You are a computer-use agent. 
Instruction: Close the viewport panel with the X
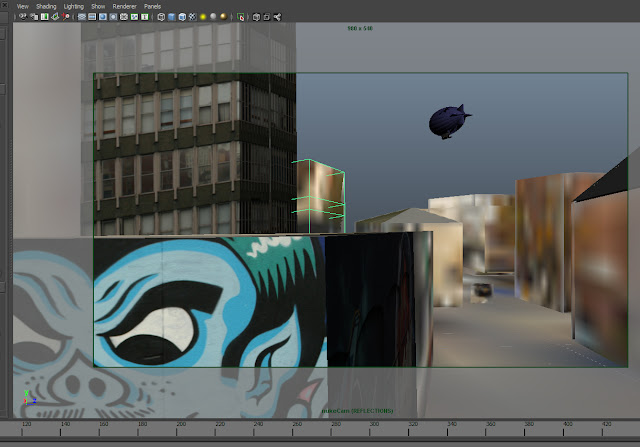click(x=4, y=5)
